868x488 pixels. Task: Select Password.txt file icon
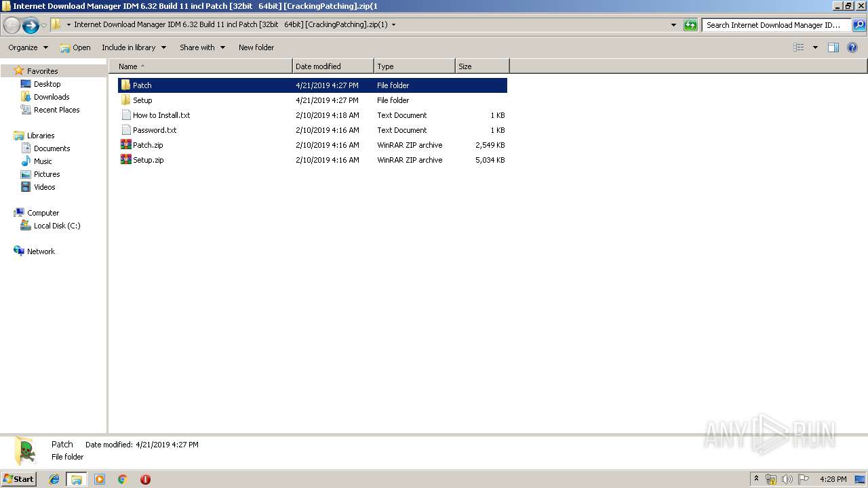[125, 130]
